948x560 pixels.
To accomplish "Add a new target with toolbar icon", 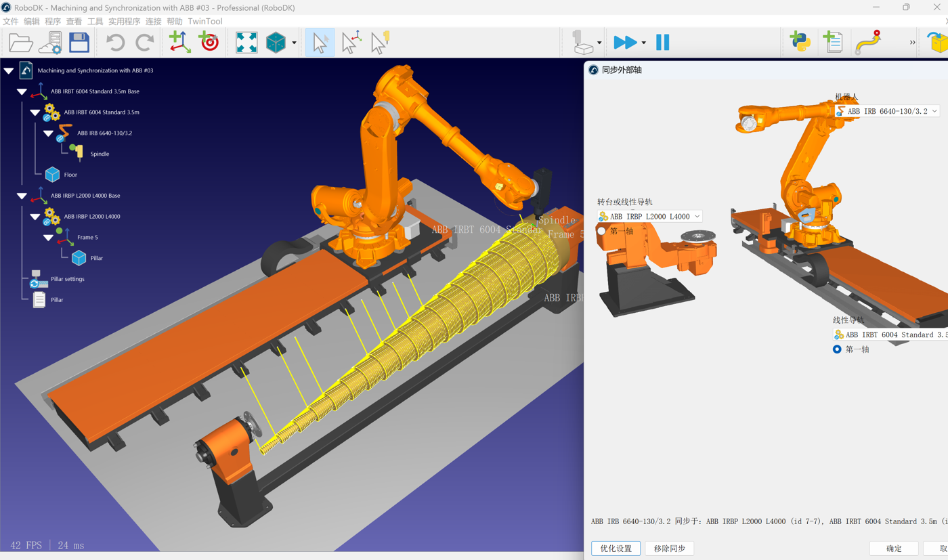I will 209,43.
